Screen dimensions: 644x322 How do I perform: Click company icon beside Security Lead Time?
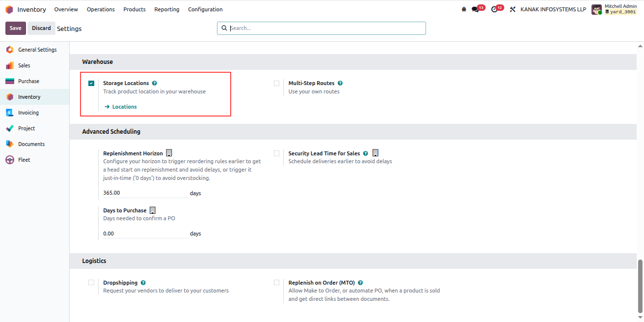point(376,153)
